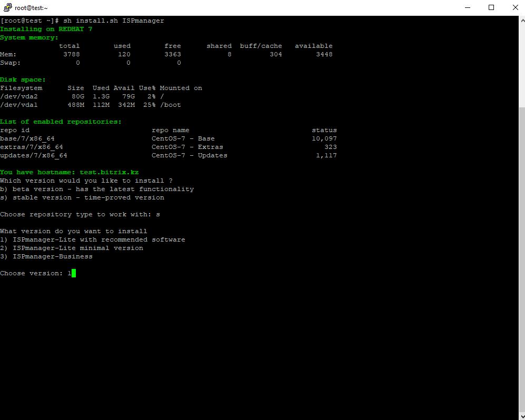Viewport: 525px width, 420px height.
Task: Click repo name 'CentOS-7 - Base'
Action: pos(183,138)
